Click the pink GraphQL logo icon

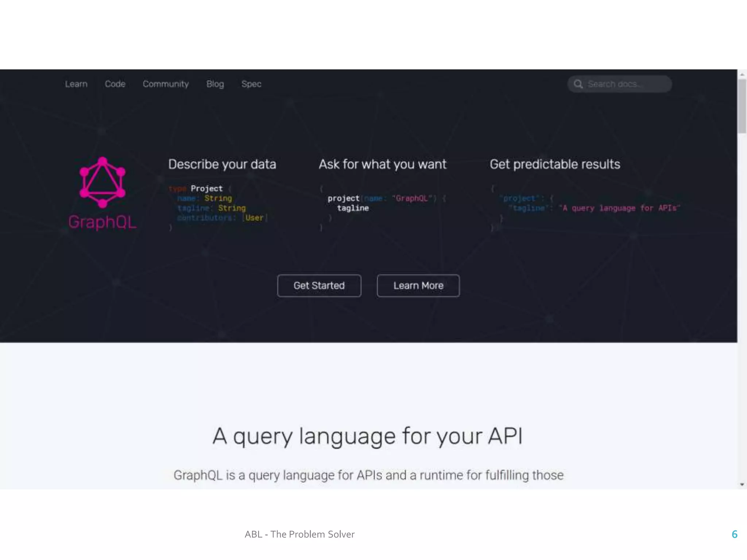click(102, 182)
